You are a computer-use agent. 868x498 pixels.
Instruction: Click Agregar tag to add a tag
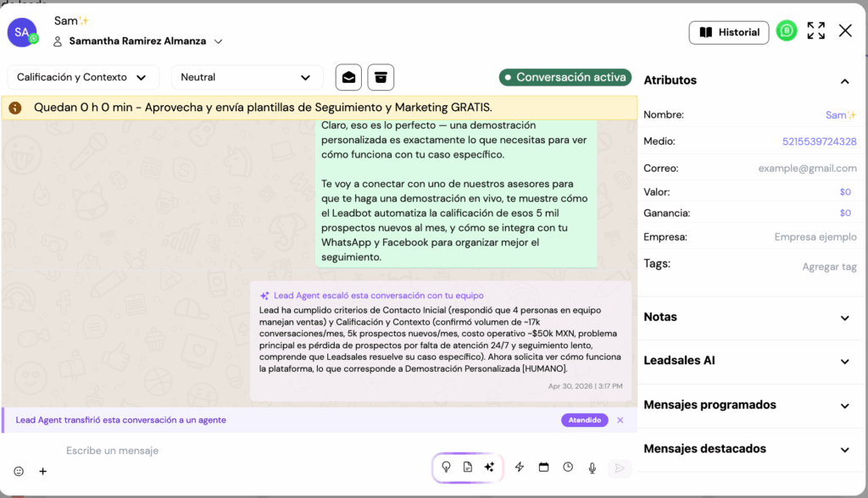coord(829,267)
